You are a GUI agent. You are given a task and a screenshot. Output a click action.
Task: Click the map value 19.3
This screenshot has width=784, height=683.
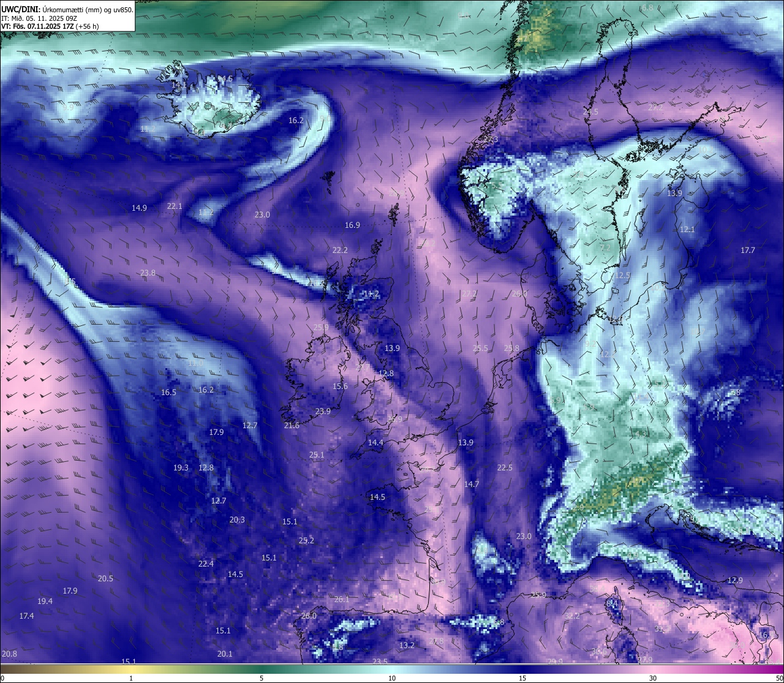tap(181, 468)
